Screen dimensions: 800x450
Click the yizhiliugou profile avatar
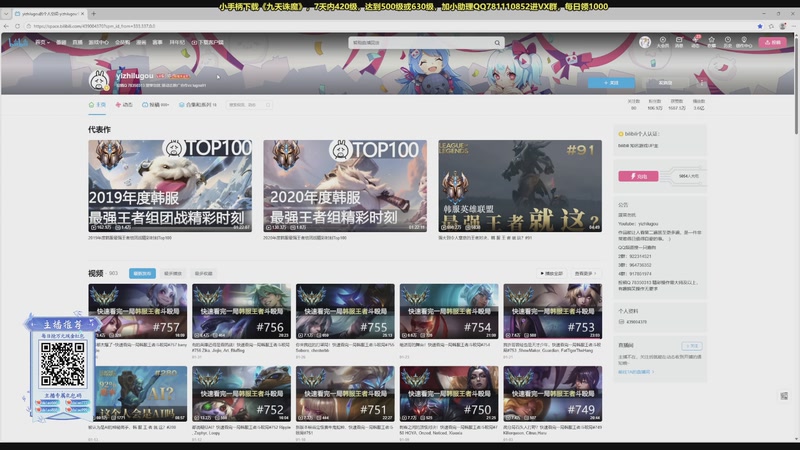point(101,80)
